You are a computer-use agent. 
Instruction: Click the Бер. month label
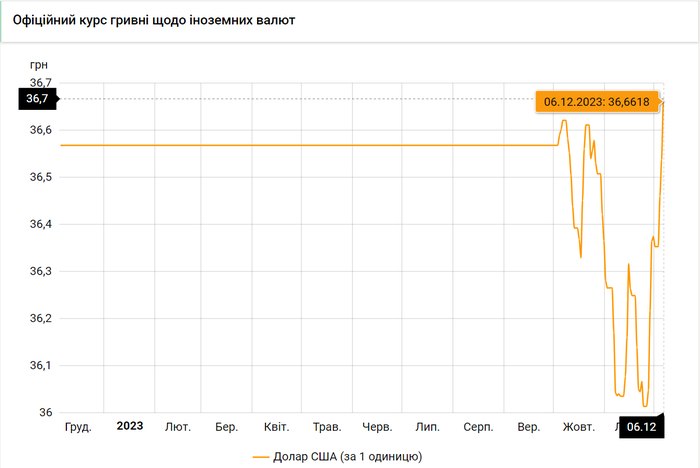click(227, 427)
